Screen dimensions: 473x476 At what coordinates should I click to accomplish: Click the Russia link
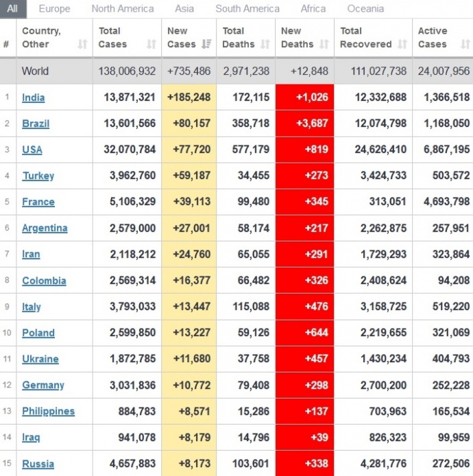pyautogui.click(x=36, y=464)
